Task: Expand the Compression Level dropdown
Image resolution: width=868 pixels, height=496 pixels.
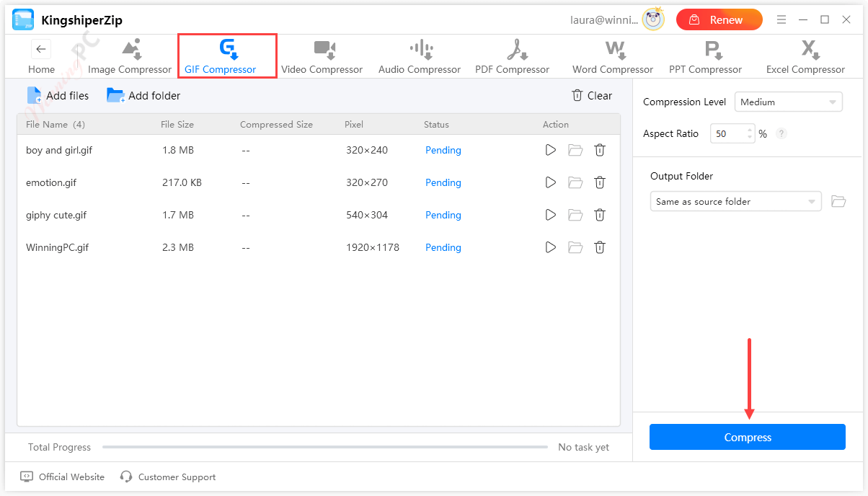Action: (789, 102)
